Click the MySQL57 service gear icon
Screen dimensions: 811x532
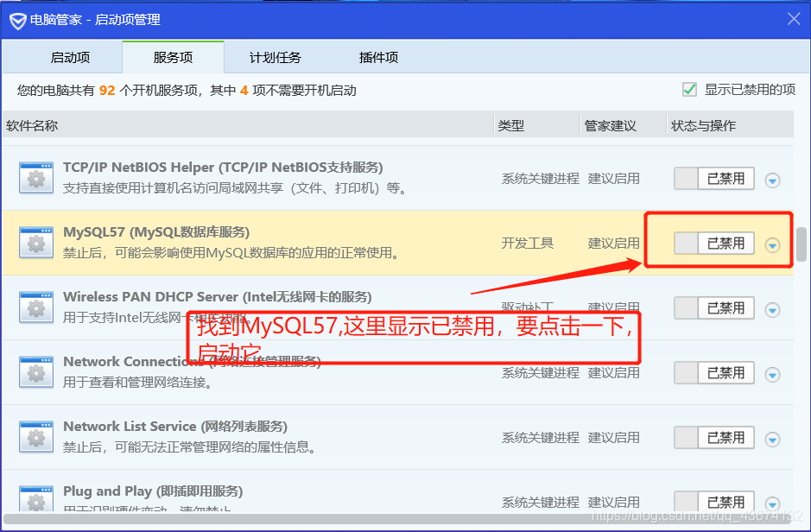36,243
